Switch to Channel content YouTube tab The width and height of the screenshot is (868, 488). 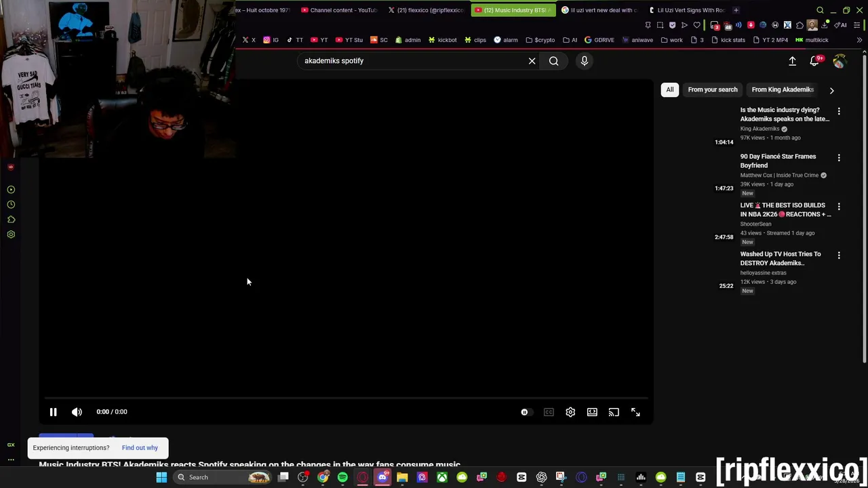[339, 10]
